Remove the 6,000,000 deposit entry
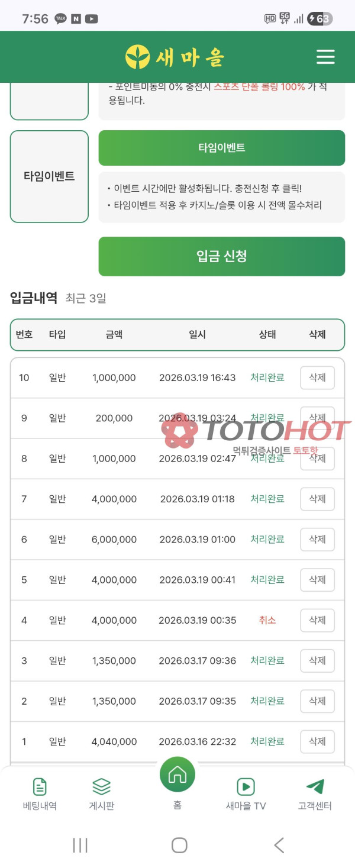 tap(317, 539)
